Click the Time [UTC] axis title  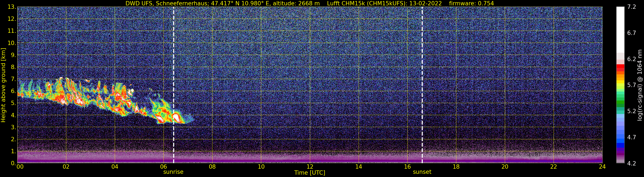click(310, 173)
